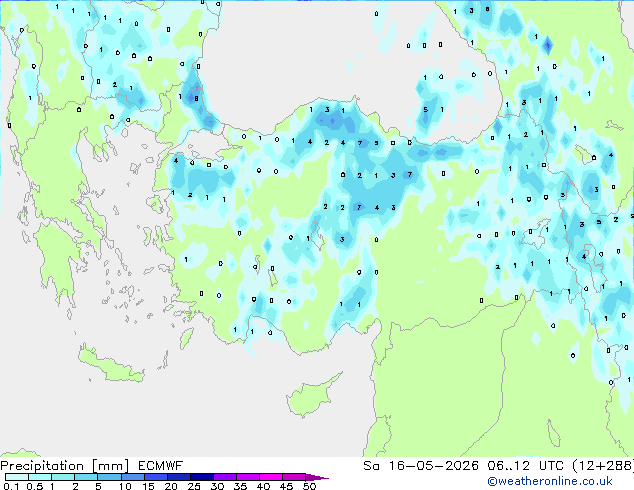Click the 25–30 mm navy legend swatch

[x=201, y=477]
